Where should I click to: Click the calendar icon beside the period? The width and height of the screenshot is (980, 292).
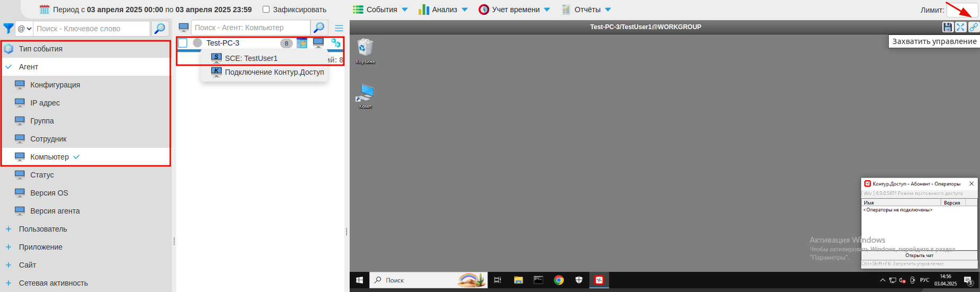[45, 10]
